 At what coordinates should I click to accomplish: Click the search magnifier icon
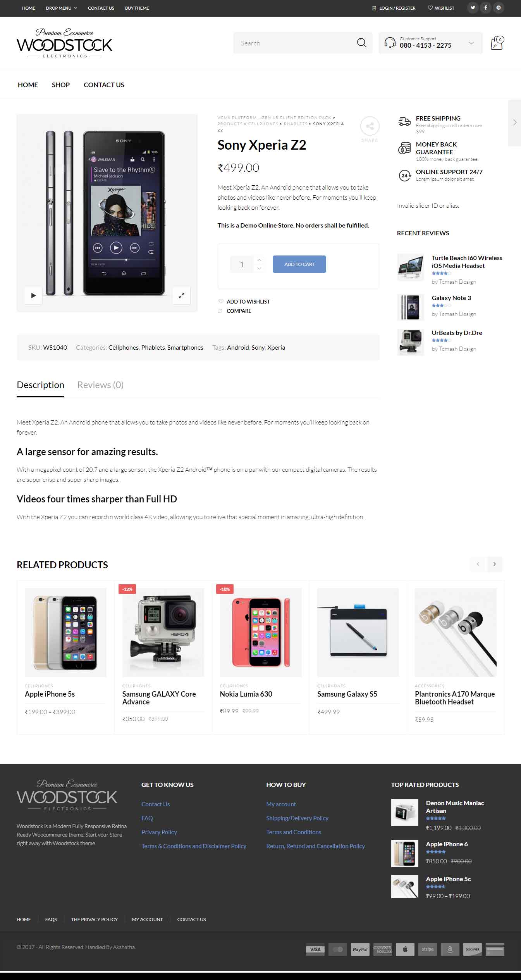tap(361, 43)
